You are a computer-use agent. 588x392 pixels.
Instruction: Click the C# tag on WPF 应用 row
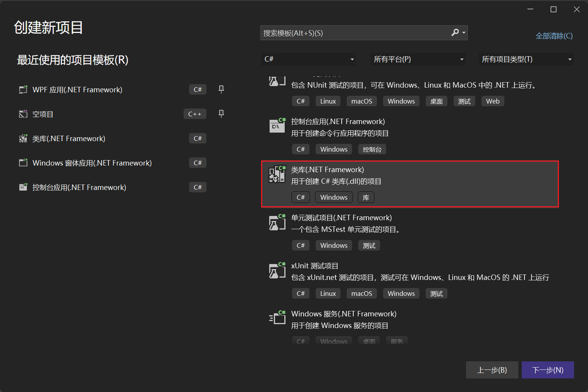click(x=198, y=90)
